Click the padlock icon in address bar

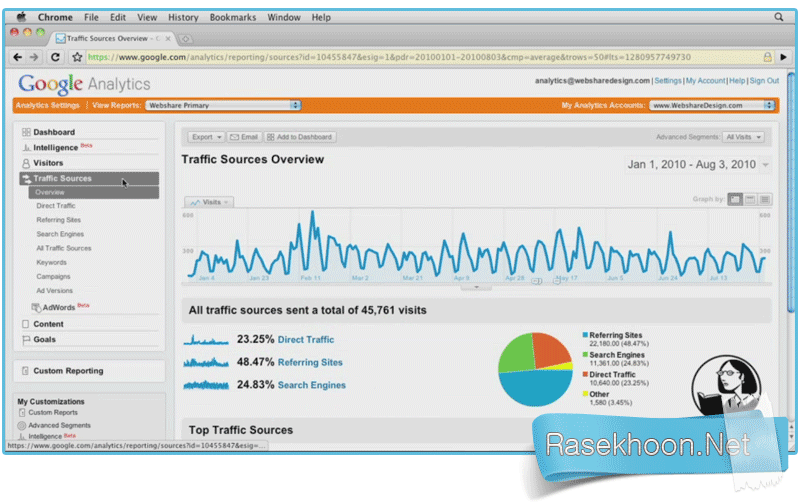[x=767, y=57]
